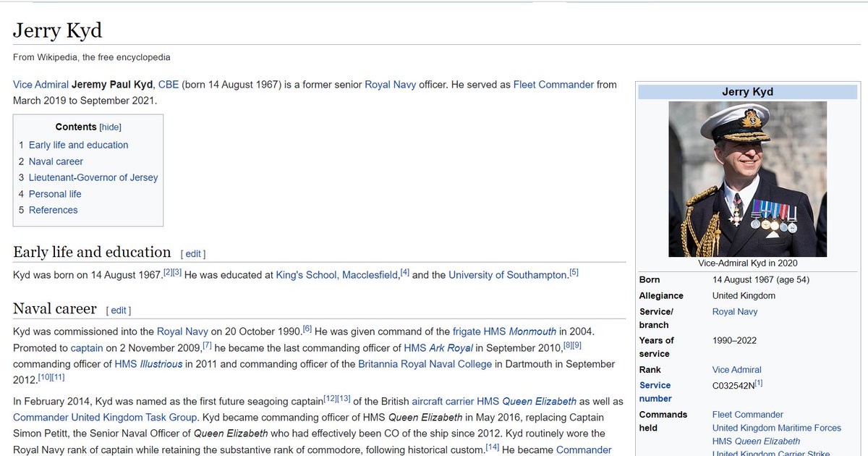Viewport: 868px width, 456px height.
Task: Click the Jerry Kyd page title heading
Action: pyautogui.click(x=57, y=30)
